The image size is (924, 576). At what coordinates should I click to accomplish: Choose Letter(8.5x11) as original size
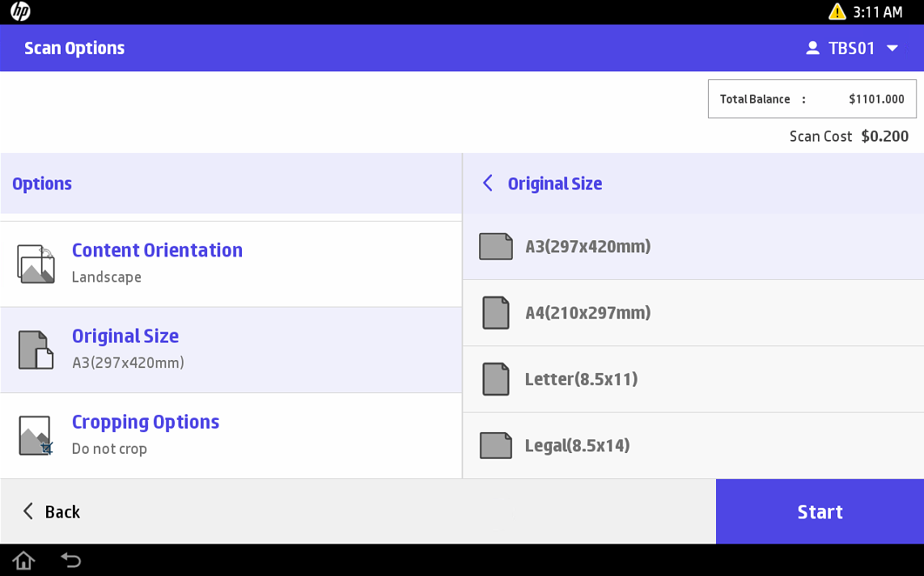[581, 379]
